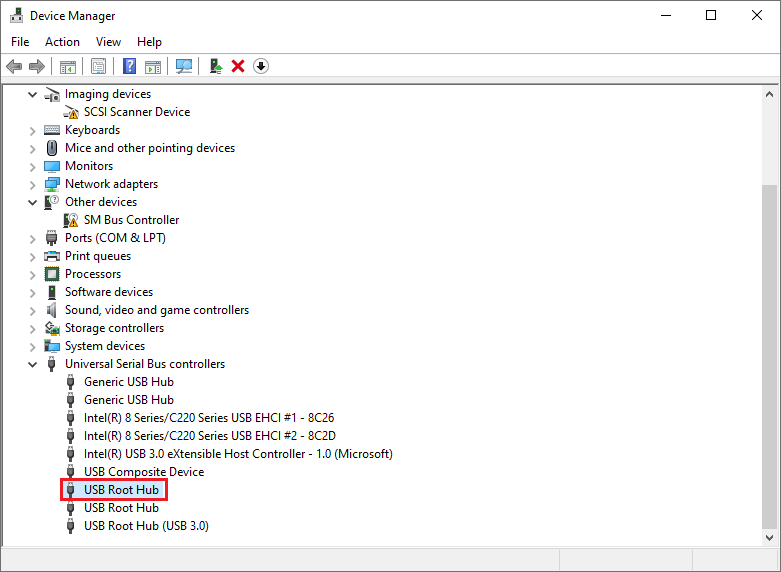This screenshot has width=781, height=572.
Task: Expand the Keyboards category
Action: click(x=33, y=130)
